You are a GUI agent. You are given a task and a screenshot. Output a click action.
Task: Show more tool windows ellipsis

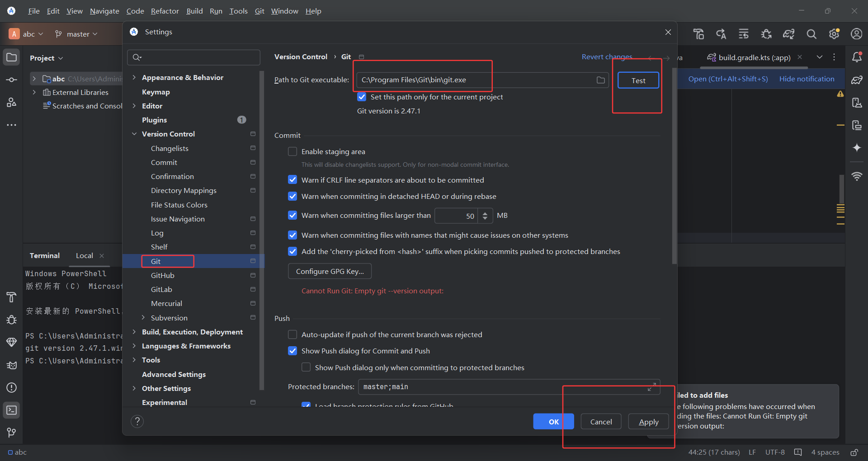pos(12,125)
